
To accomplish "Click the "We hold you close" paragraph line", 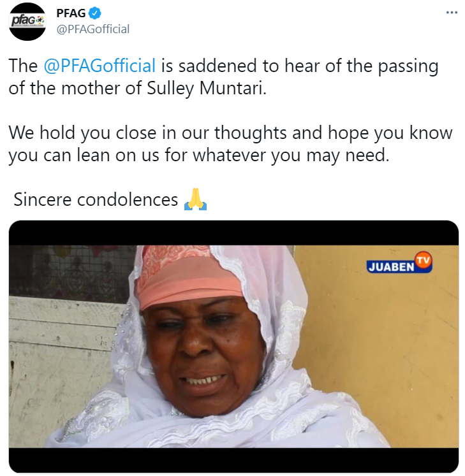I will click(x=230, y=133).
